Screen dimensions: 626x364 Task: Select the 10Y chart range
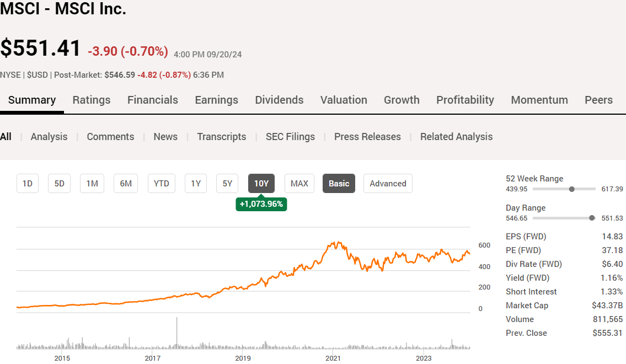261,184
